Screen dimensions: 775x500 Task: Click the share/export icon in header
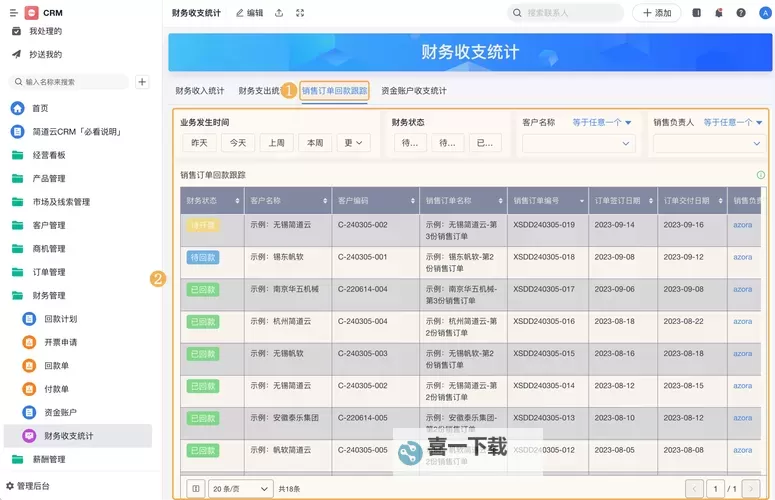[279, 13]
